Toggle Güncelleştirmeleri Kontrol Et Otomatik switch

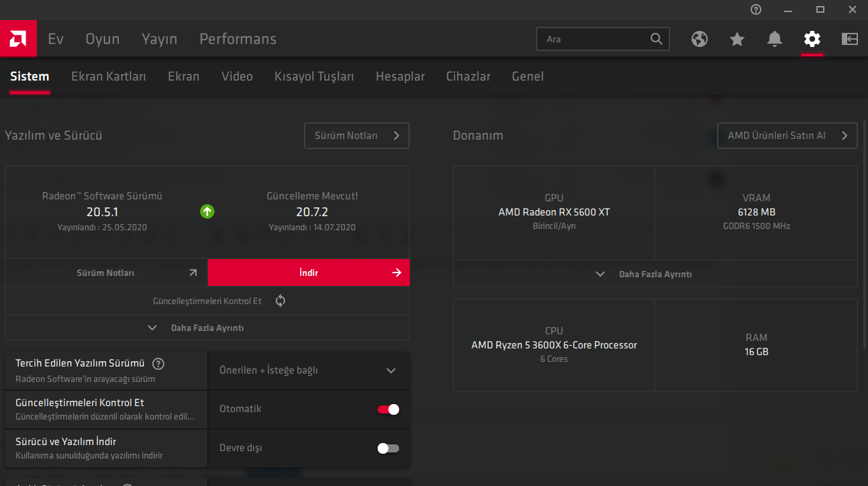coord(388,409)
